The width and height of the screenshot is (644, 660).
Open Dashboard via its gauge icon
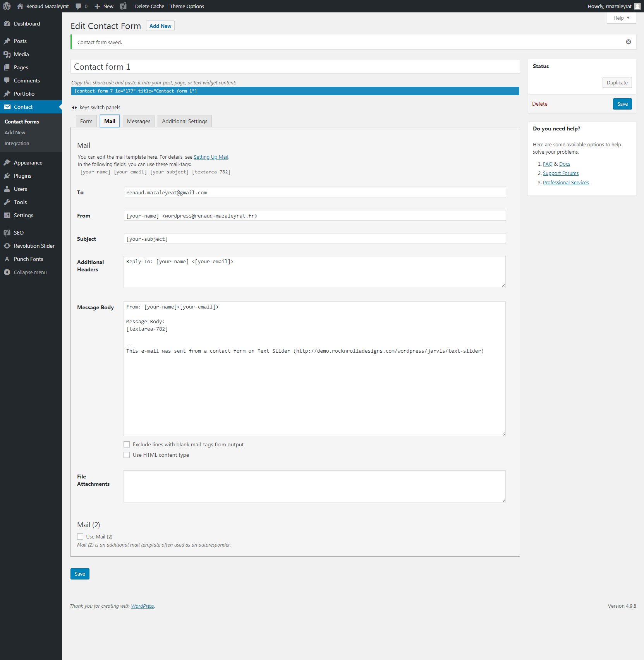pos(7,24)
